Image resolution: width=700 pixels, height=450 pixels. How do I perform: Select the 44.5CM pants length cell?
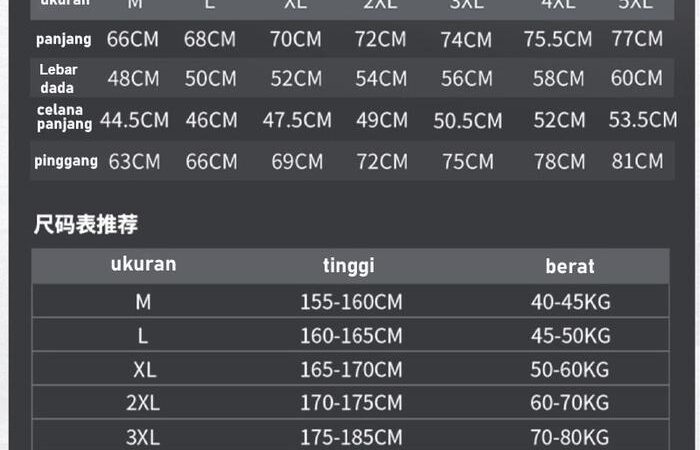pos(134,120)
